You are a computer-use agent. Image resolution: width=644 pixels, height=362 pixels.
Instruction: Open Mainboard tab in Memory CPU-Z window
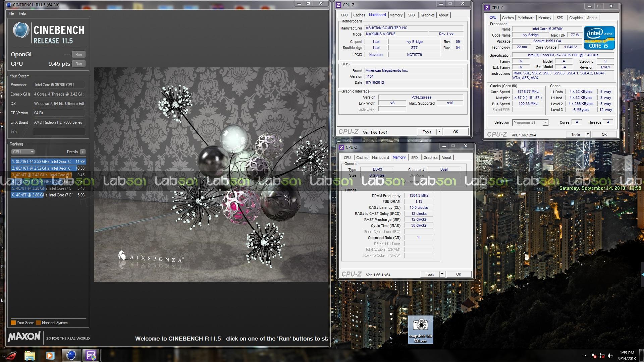[x=380, y=158]
